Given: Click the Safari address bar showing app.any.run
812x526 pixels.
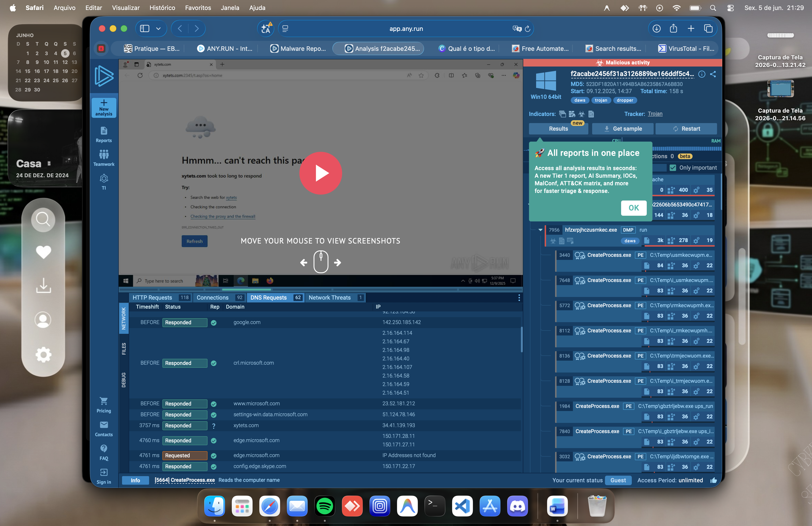Looking at the screenshot, I should [x=406, y=29].
